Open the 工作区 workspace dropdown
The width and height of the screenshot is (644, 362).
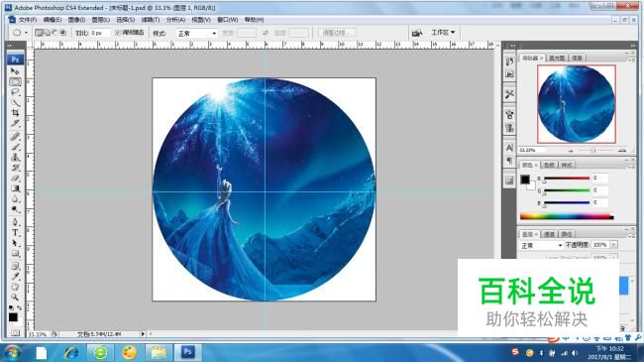click(x=443, y=32)
